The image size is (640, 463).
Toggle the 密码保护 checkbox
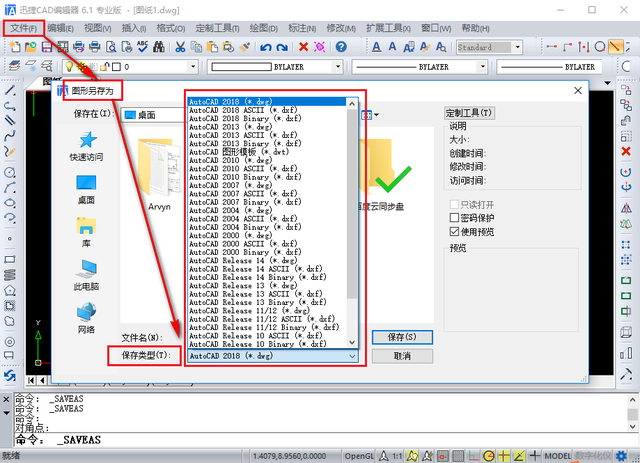point(454,218)
